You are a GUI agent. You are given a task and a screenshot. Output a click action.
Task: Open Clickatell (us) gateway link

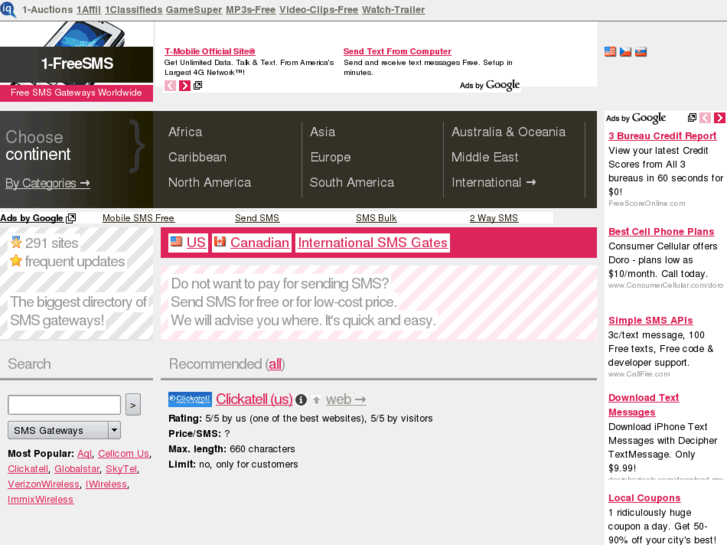(254, 399)
